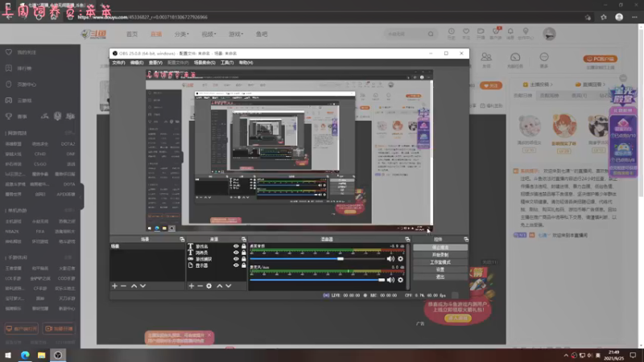644x362 pixels.
Task: Toggle visibility of first text source row
Action: coord(236,246)
